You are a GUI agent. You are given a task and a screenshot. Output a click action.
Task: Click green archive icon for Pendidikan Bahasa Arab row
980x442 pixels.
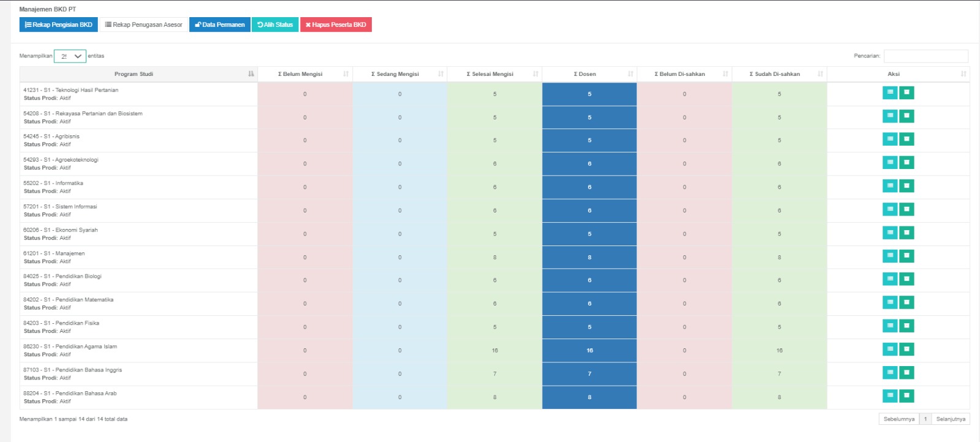(x=907, y=396)
